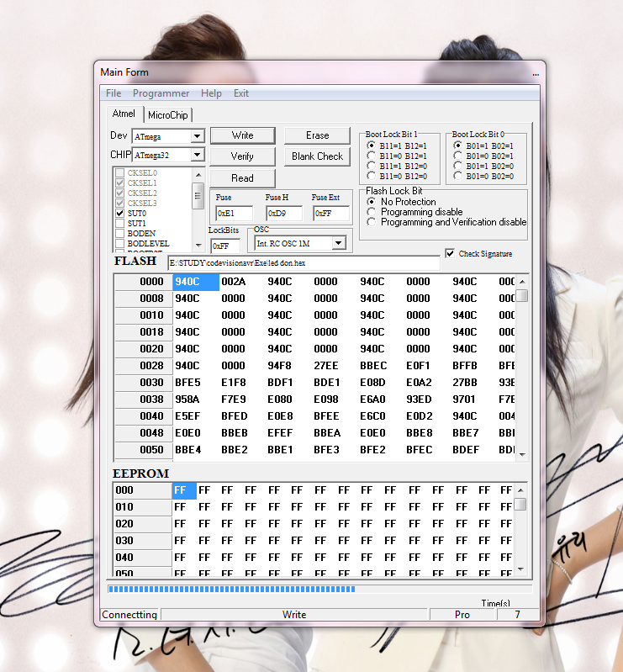623x672 pixels.
Task: Select 'Programming and Verification disable' radio
Action: click(x=372, y=222)
